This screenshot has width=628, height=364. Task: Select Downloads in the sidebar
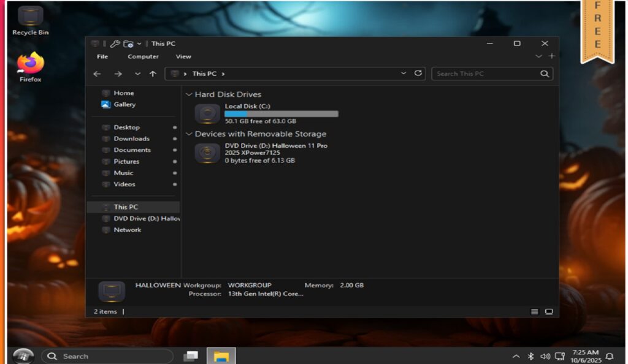(131, 138)
